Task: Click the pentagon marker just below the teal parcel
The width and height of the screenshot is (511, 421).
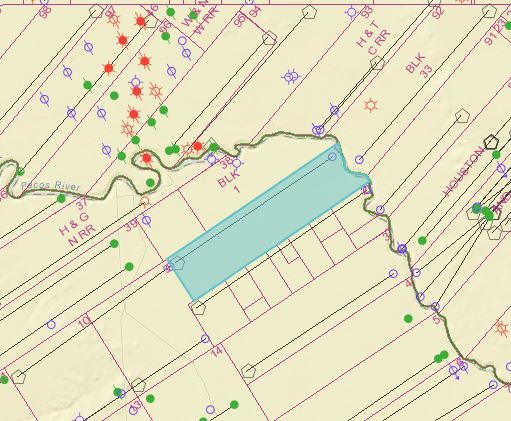Action: point(199,308)
